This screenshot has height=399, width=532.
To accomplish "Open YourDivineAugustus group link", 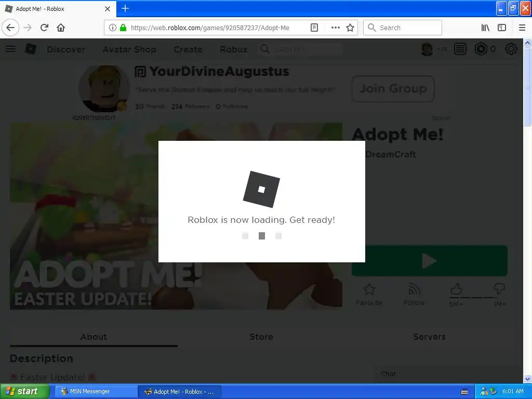I will point(219,72).
